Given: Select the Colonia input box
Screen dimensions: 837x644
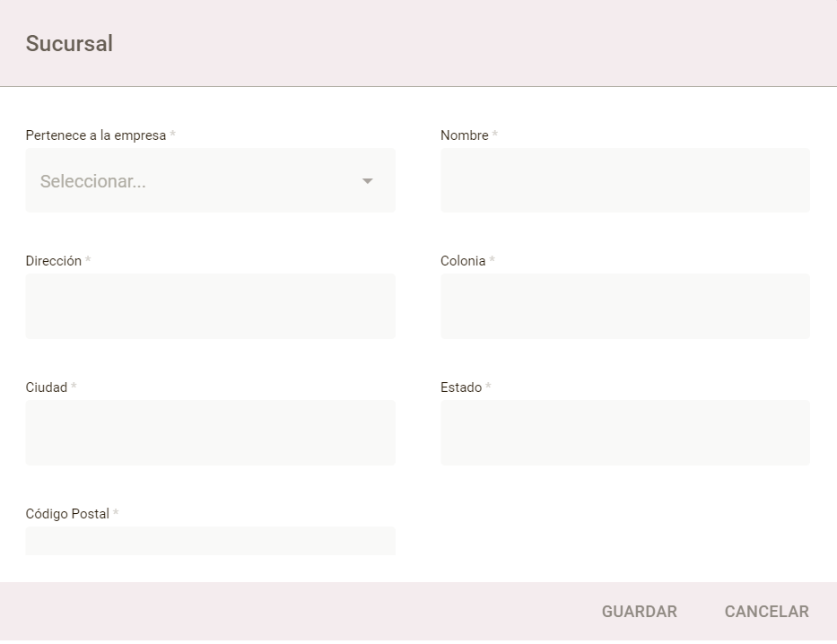Looking at the screenshot, I should [x=624, y=306].
